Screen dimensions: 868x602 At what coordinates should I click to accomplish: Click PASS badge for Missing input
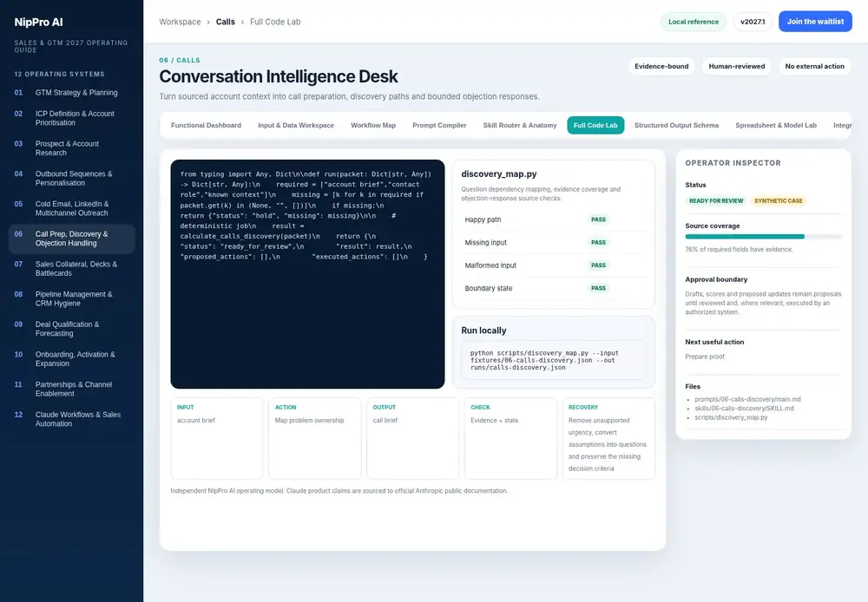click(x=598, y=242)
